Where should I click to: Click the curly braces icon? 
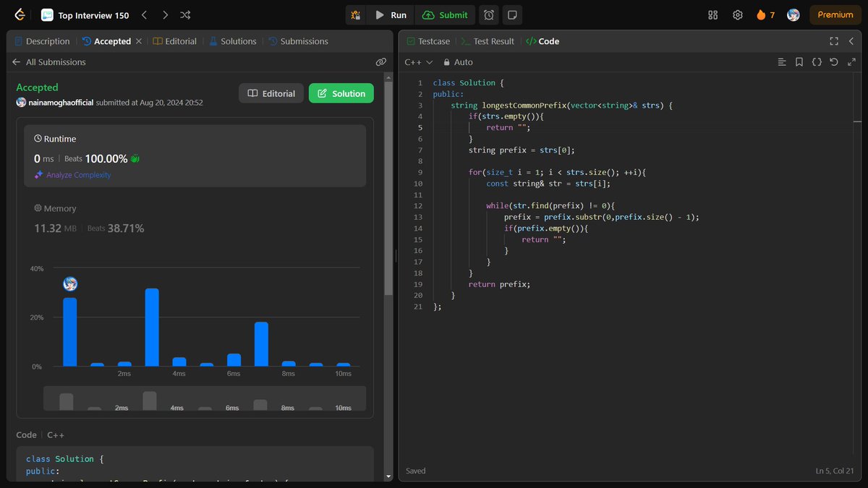(817, 62)
